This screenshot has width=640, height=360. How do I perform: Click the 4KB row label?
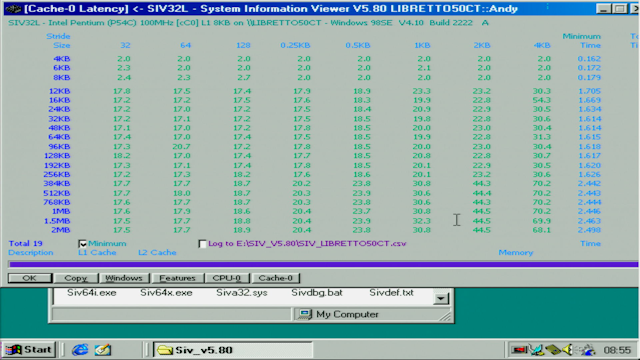(x=62, y=59)
